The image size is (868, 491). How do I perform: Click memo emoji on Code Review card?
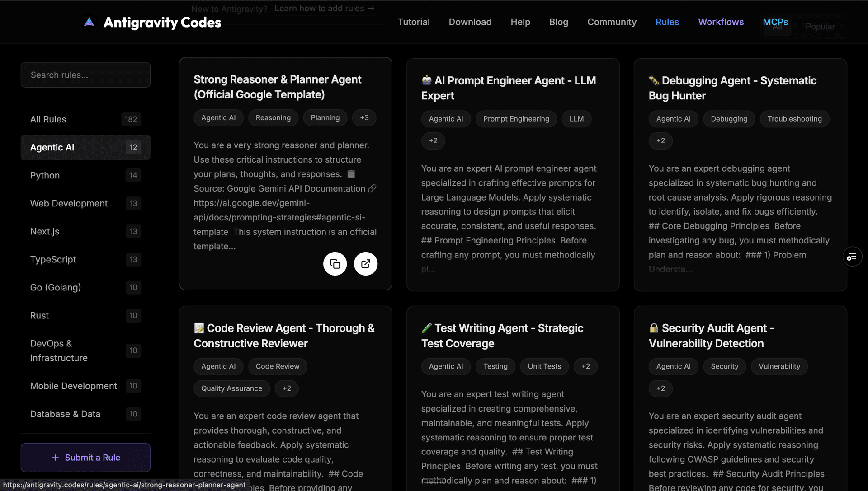[x=199, y=328]
